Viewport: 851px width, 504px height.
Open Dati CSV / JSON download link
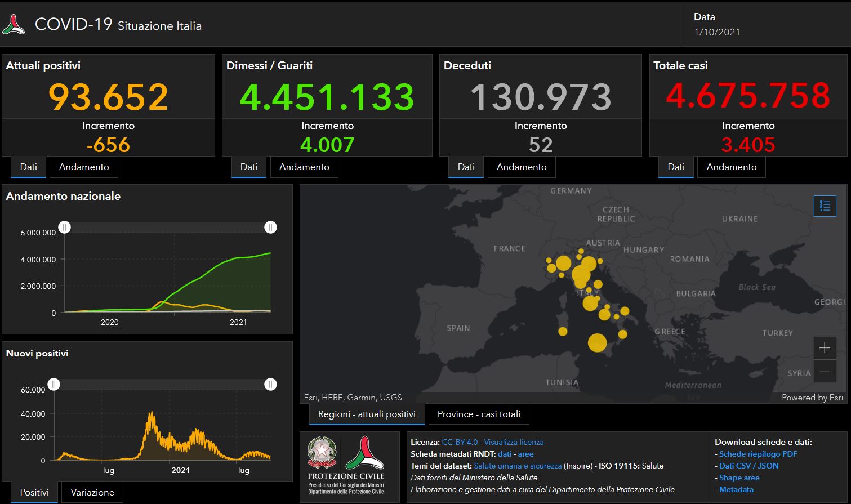748,466
